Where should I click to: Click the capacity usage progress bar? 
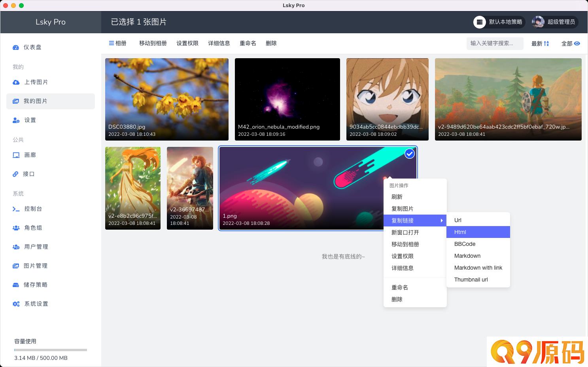tap(51, 350)
